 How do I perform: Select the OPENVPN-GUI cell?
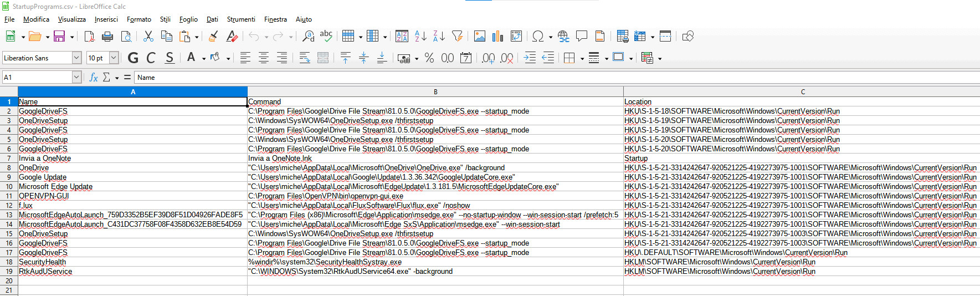point(132,196)
